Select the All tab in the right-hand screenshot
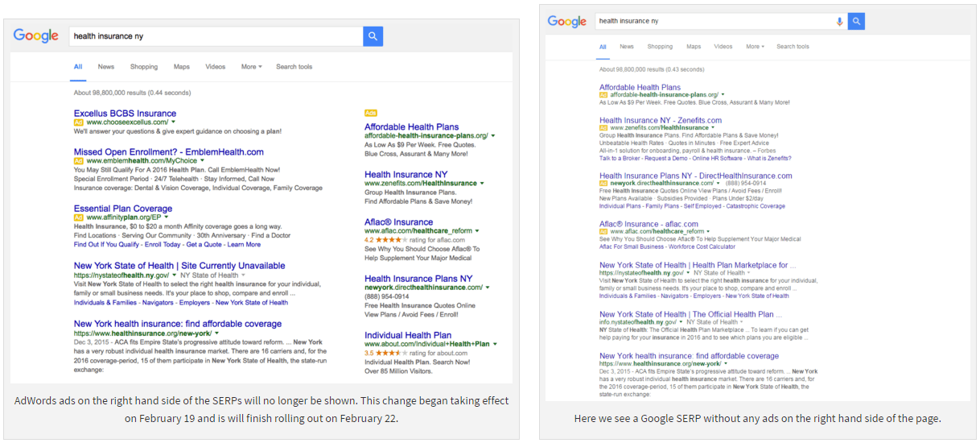The image size is (980, 443). (x=603, y=47)
